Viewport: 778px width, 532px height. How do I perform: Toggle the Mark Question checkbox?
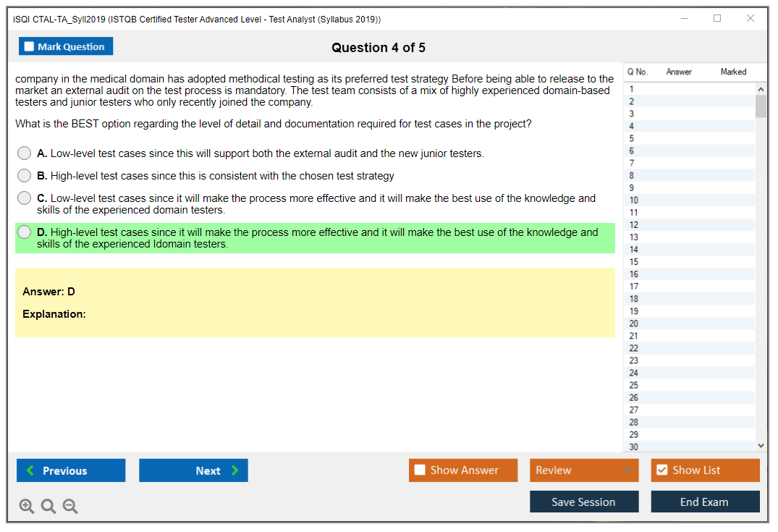30,47
